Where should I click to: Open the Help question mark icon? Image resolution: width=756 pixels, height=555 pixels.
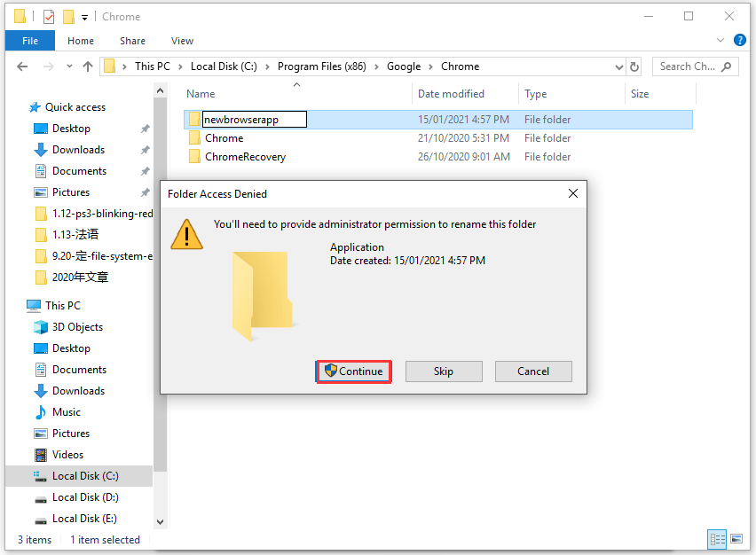click(739, 41)
